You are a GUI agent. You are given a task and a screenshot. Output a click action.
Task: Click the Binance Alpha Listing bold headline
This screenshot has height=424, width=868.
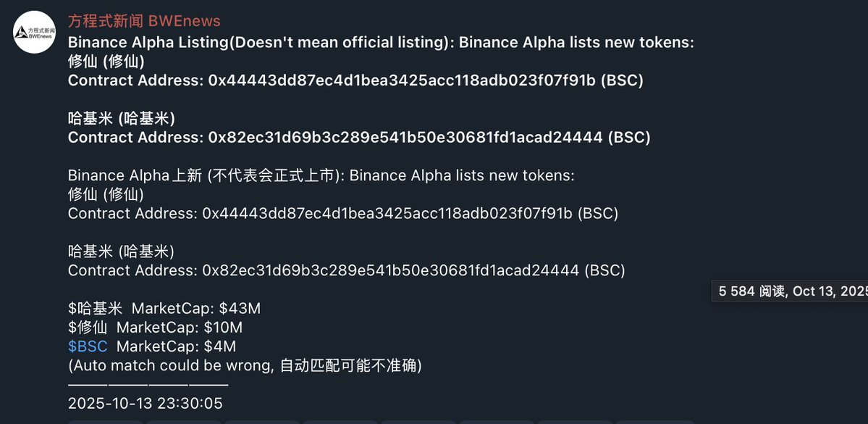381,43
